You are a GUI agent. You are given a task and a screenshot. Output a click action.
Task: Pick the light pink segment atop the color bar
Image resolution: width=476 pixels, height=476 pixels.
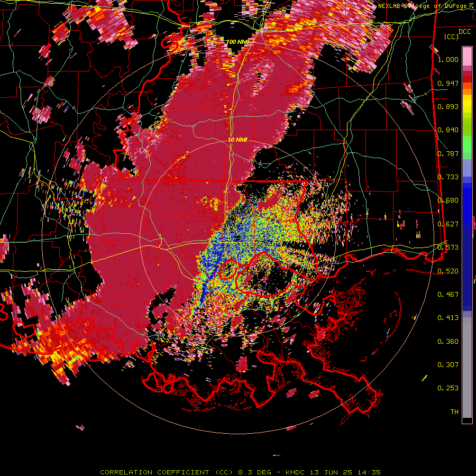coord(467,56)
